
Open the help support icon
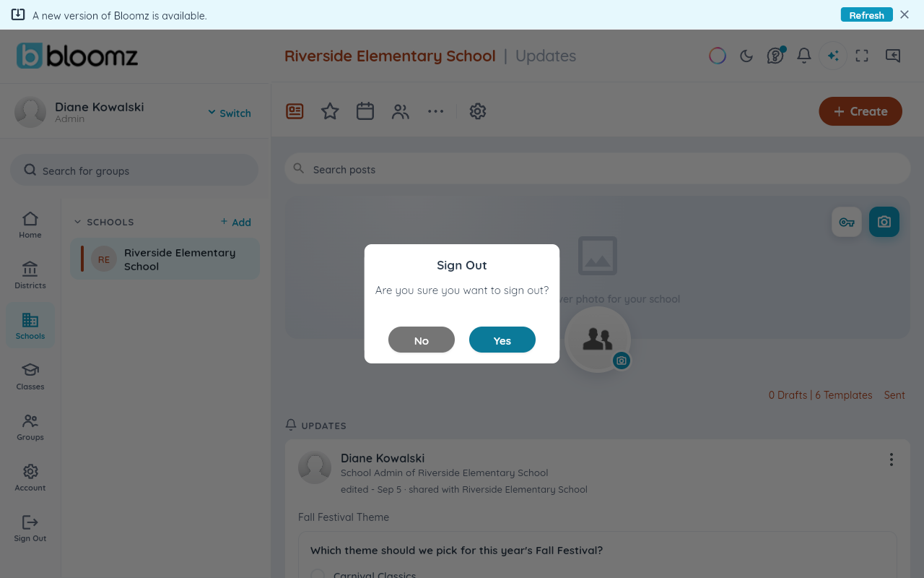tap(775, 56)
